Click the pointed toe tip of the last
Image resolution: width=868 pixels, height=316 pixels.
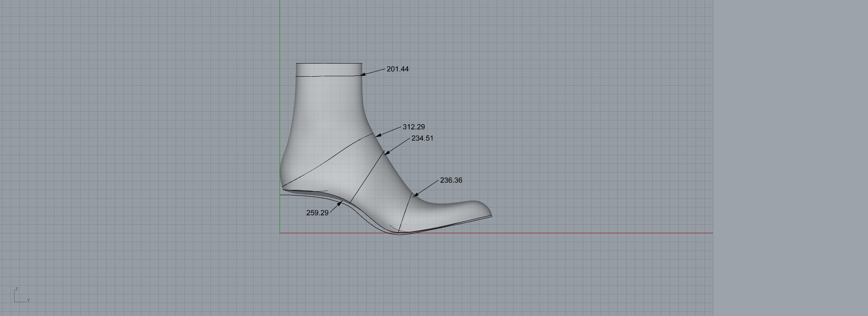coord(491,215)
